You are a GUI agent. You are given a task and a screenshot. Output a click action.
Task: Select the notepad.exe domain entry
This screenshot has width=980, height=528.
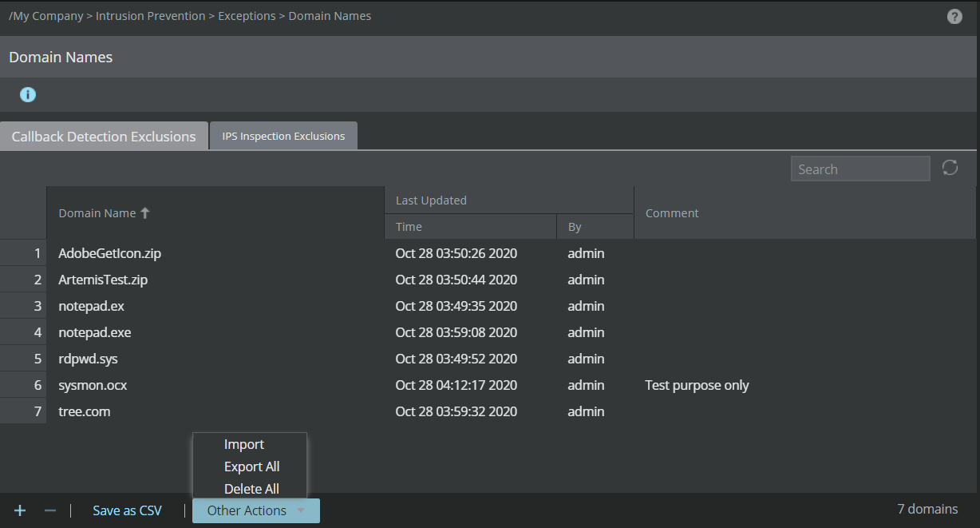click(x=95, y=332)
